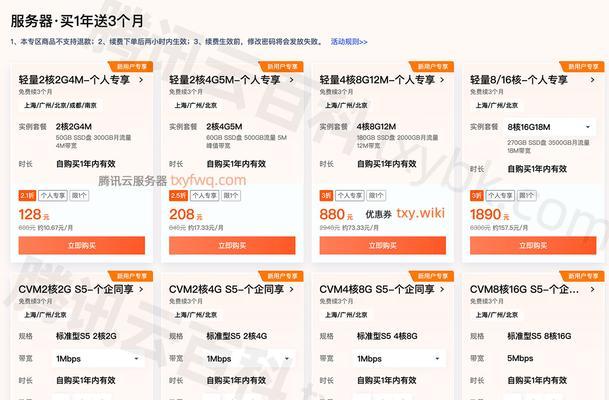
Task: Select region 上海/广州/北京 on 轻量4核8G12M card
Action: [x=346, y=105]
